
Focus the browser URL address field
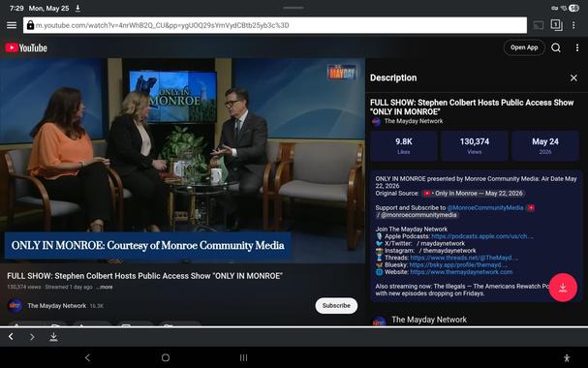tap(275, 25)
